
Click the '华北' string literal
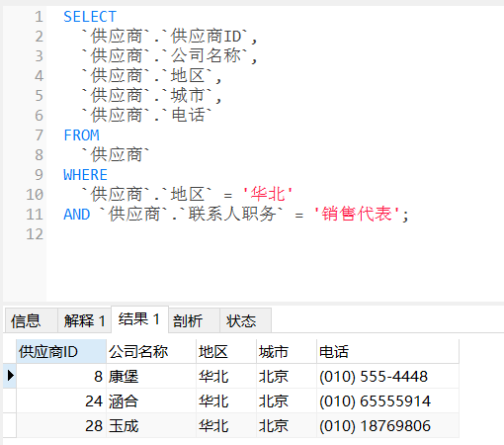point(268,194)
